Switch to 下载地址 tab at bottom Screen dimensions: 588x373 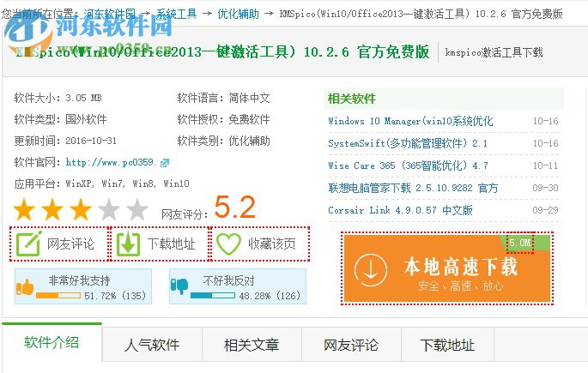point(447,345)
